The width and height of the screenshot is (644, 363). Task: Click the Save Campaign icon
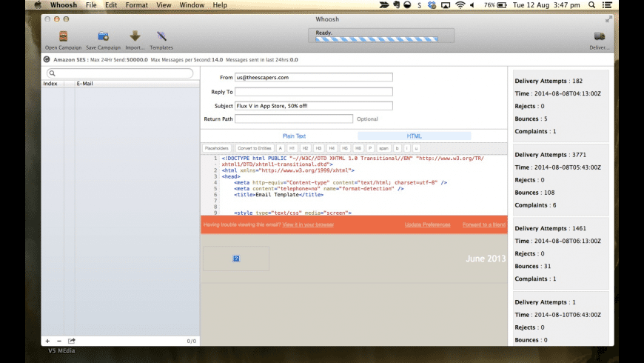click(x=103, y=36)
